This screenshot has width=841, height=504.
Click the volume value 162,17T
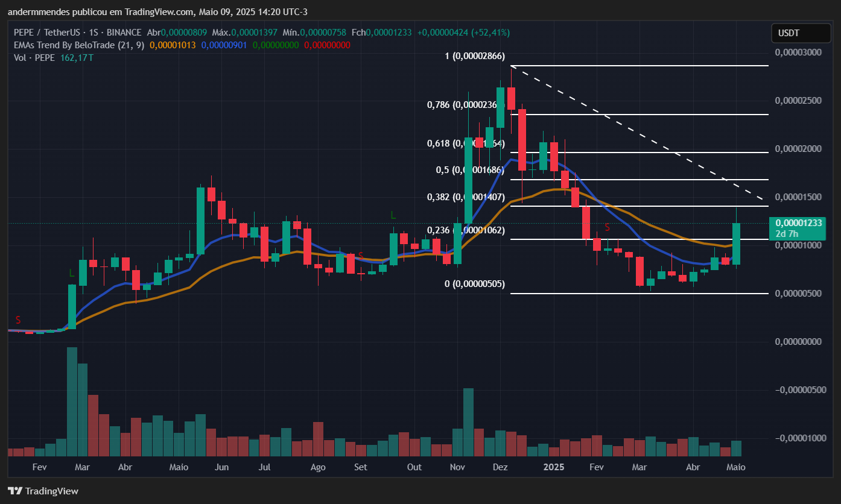point(77,58)
